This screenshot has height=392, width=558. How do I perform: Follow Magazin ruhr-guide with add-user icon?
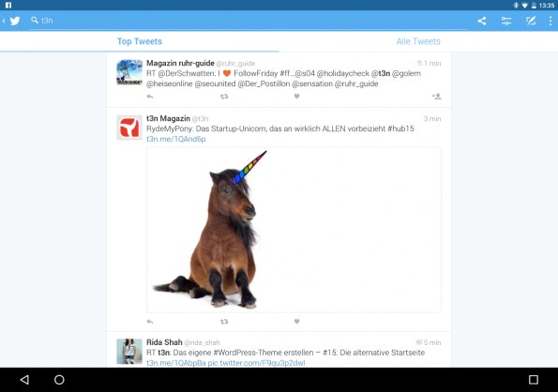(437, 96)
